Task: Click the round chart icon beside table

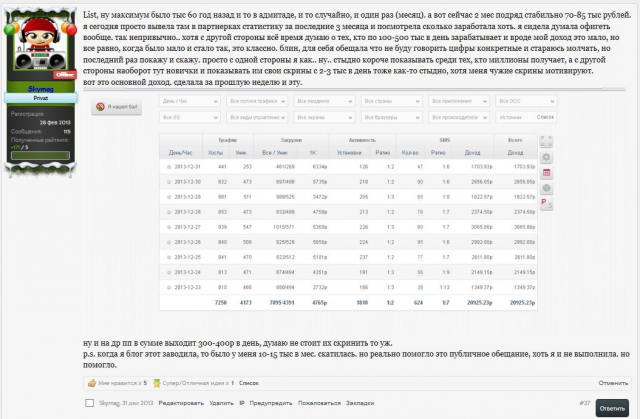Action: point(545,188)
